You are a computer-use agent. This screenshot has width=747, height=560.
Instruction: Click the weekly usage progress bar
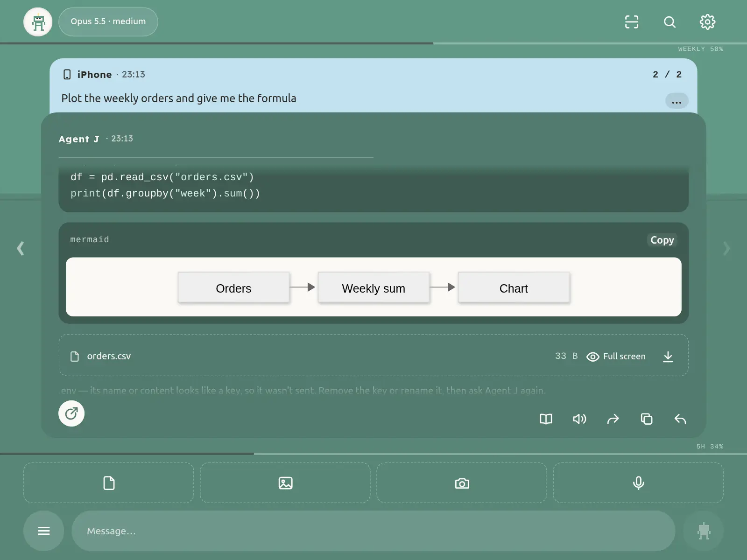pos(373,43)
